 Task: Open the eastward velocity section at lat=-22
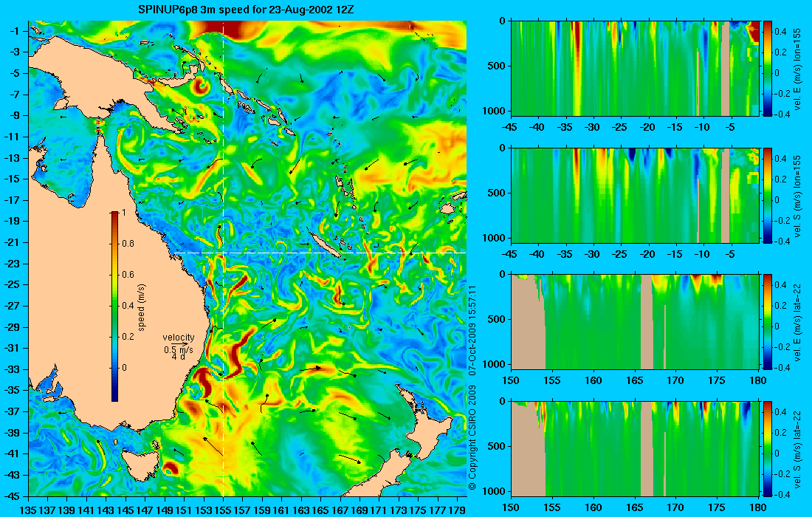635,322
